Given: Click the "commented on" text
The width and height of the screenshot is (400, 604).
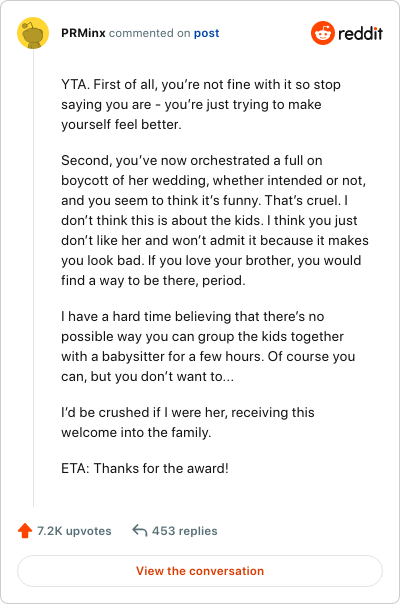Looking at the screenshot, I should click(x=150, y=33).
